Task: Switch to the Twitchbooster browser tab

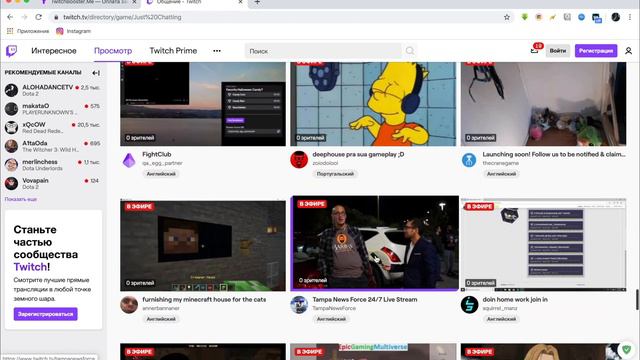Action: click(90, 2)
